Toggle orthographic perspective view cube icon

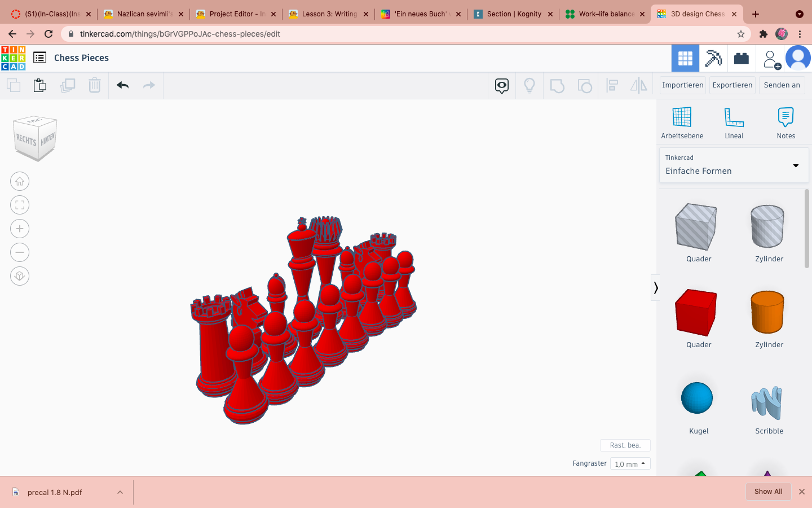(x=20, y=276)
